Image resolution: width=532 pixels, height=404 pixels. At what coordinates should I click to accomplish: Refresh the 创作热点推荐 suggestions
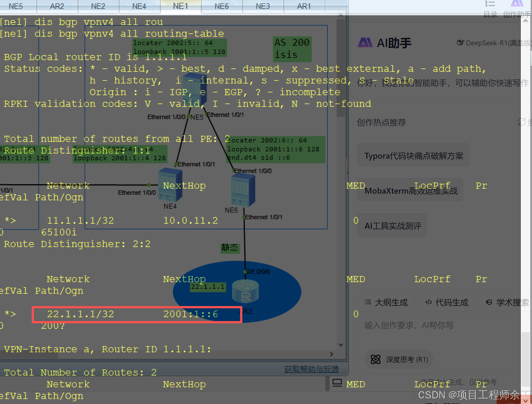[x=522, y=122]
